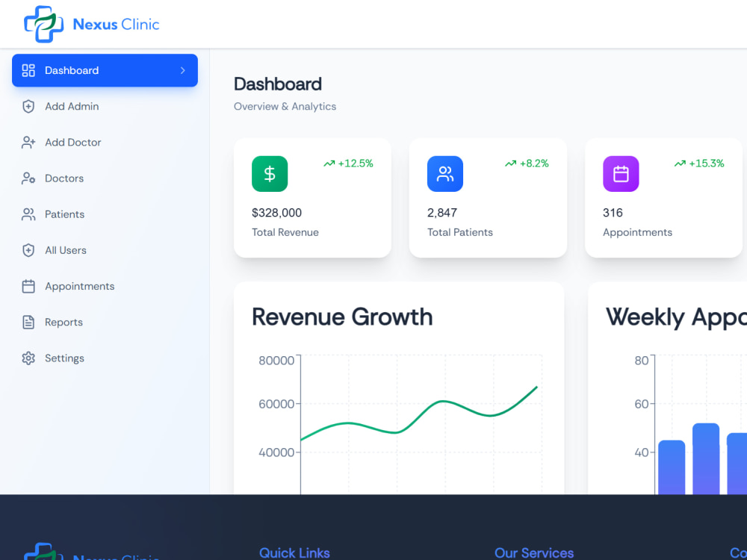Open the Dashboard menu item
Viewport: 747px width, 560px height.
point(105,70)
